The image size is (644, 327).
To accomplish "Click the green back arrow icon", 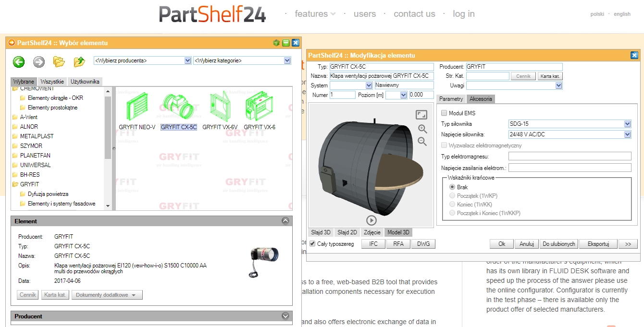I will click(x=19, y=61).
